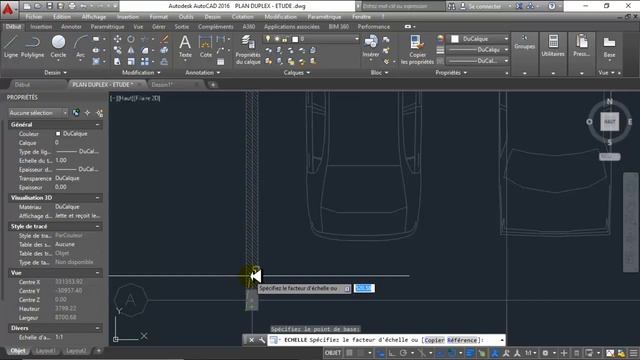Open the annotation scale 1:1 dropdown
The height and width of the screenshot is (360, 640).
tap(530, 353)
